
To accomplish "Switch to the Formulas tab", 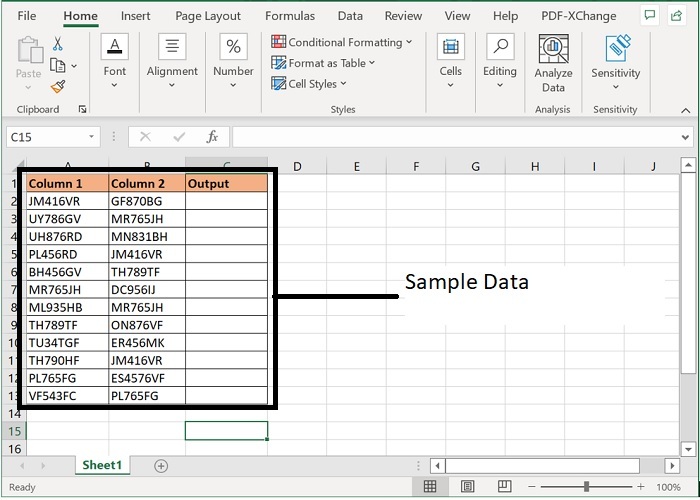I will pos(290,16).
